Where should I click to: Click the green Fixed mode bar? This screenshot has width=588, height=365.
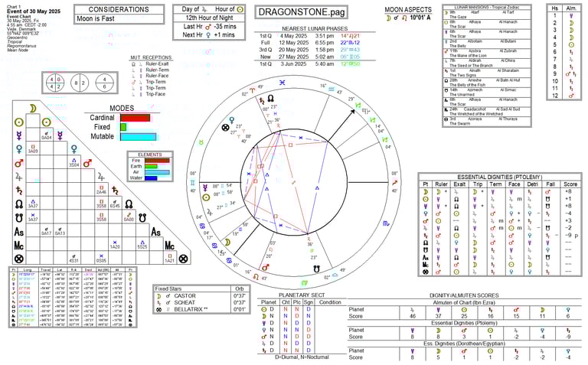pos(122,127)
